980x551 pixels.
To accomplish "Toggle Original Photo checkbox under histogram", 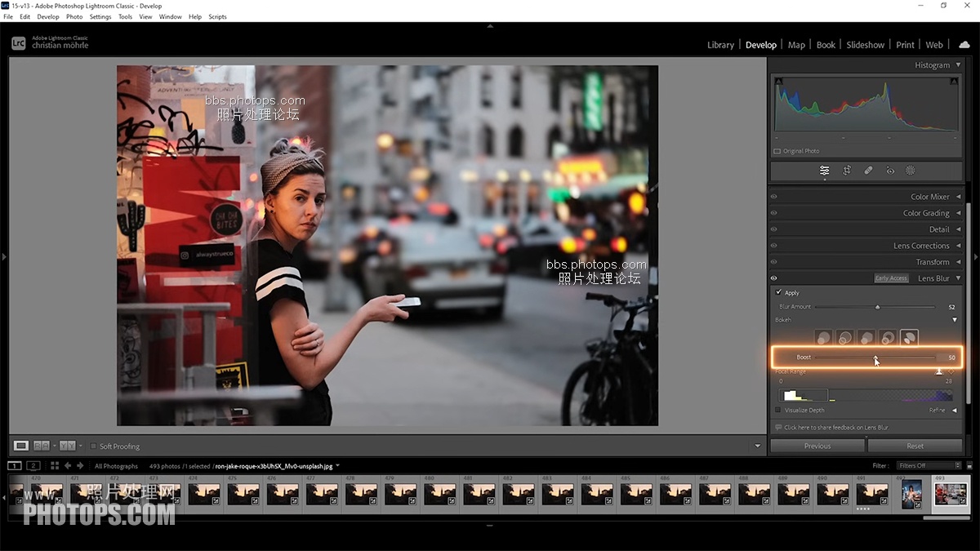I will (777, 151).
